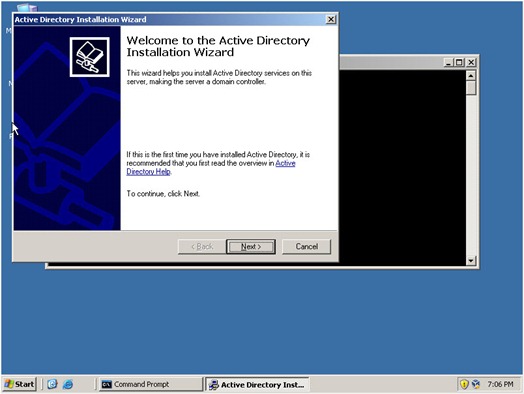Close the Command Prompt window
This screenshot has width=524, height=394.
point(471,62)
